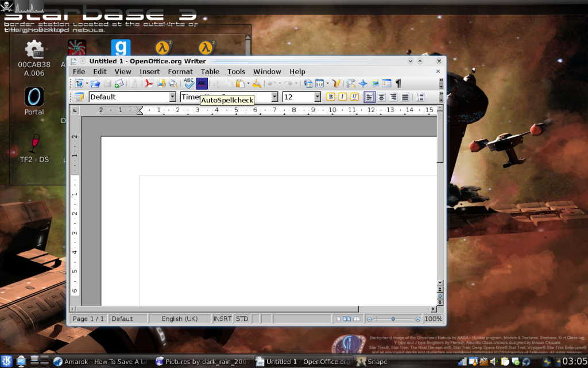Open the Insert menu

(150, 71)
